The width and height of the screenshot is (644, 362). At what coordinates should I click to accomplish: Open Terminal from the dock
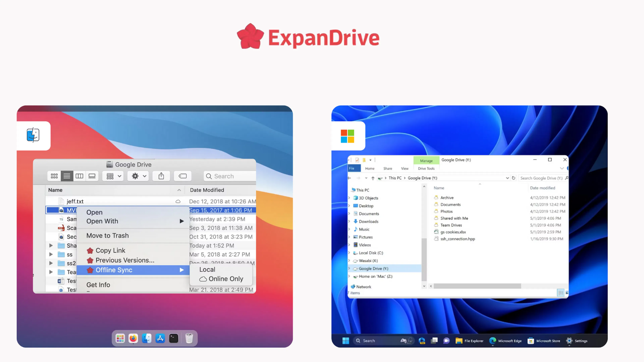click(174, 338)
